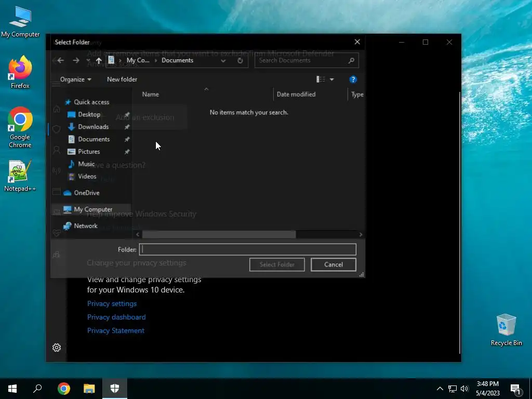
Task: Go up one folder level
Action: [x=99, y=60]
